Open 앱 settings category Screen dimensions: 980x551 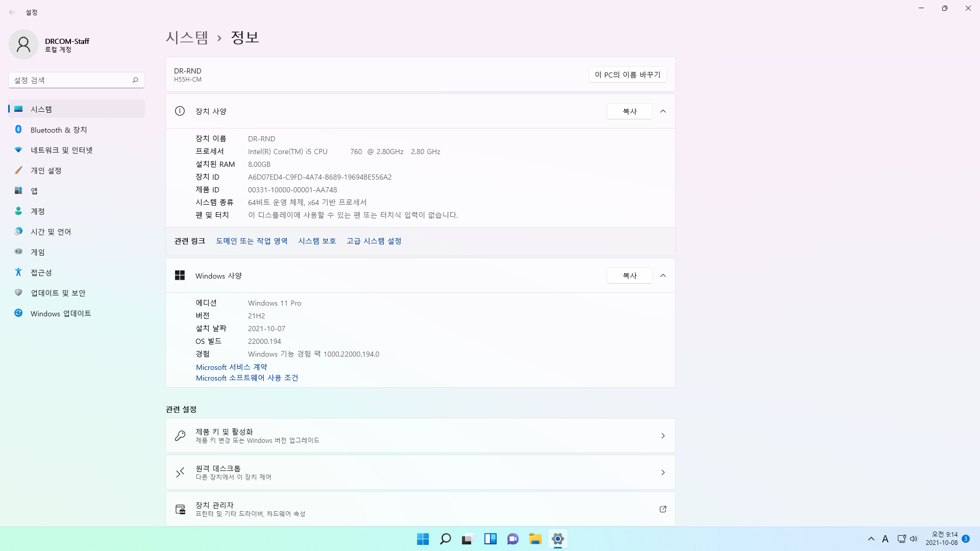click(77, 191)
